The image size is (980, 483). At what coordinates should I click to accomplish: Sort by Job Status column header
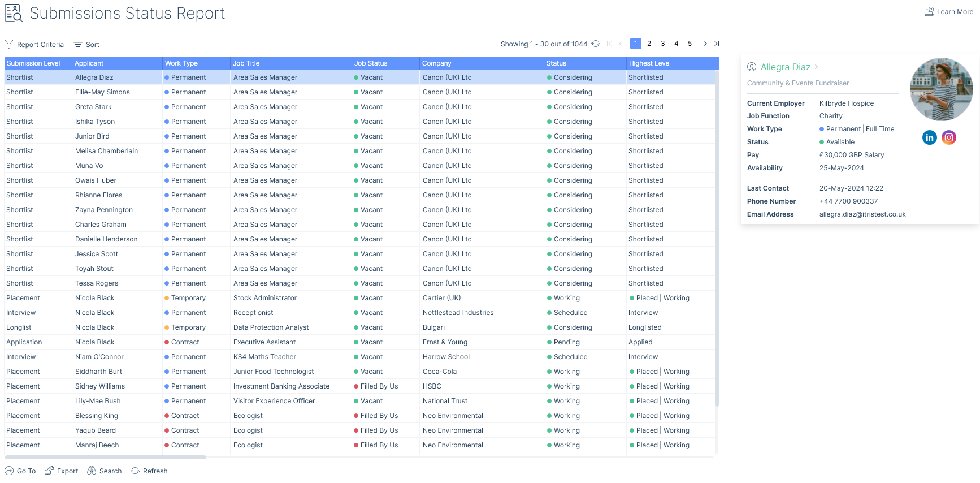coord(386,63)
